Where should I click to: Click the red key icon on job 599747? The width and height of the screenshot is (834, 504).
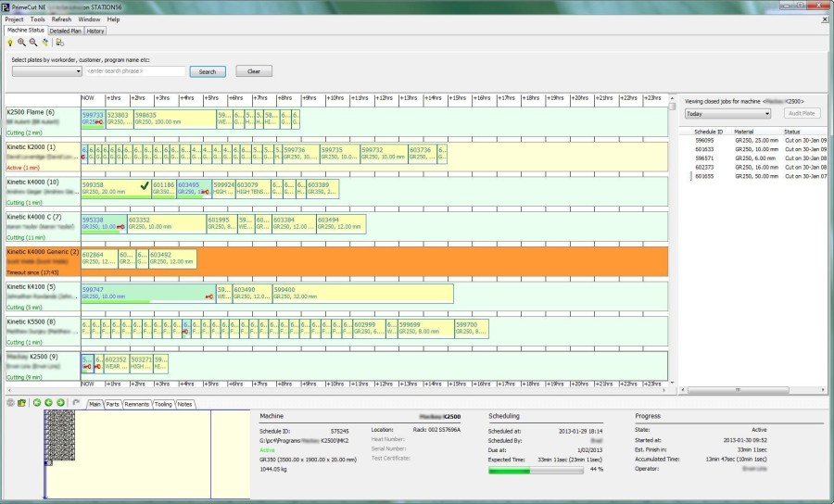[209, 296]
